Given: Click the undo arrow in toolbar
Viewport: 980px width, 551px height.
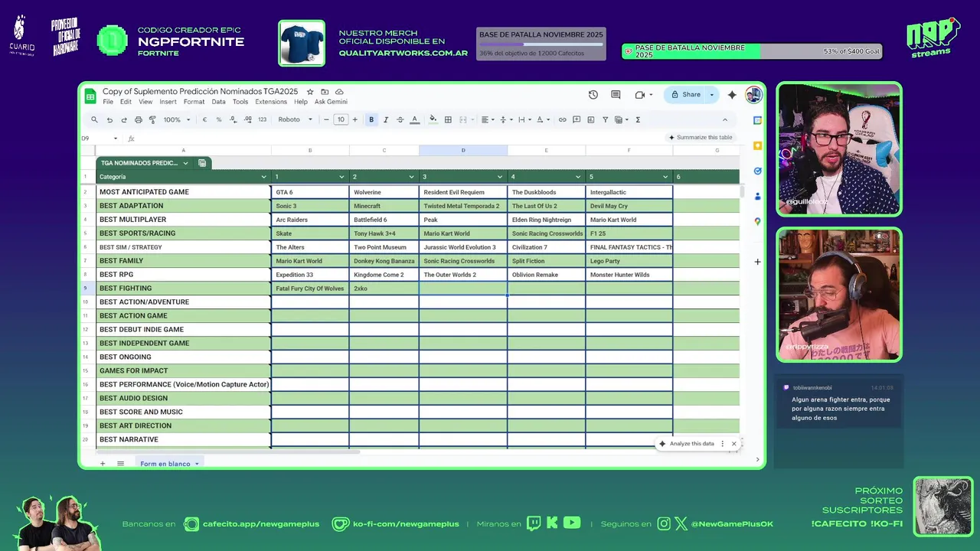Looking at the screenshot, I should (109, 119).
